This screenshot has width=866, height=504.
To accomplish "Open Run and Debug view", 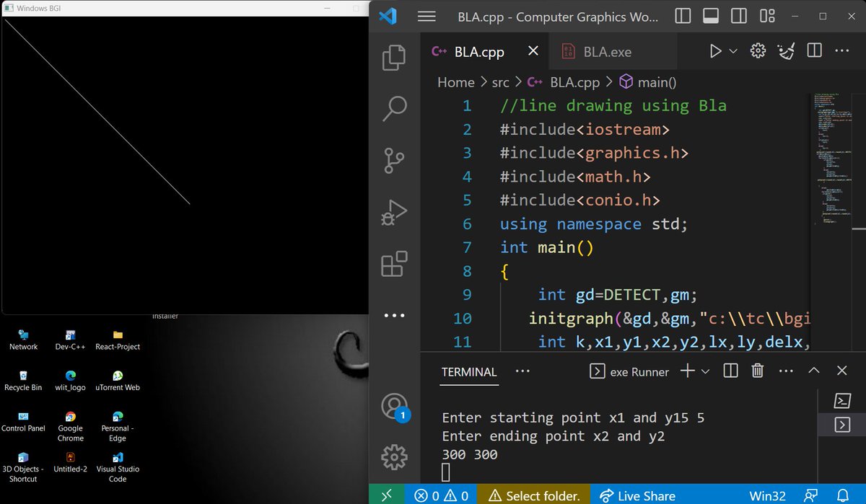I will click(x=394, y=212).
